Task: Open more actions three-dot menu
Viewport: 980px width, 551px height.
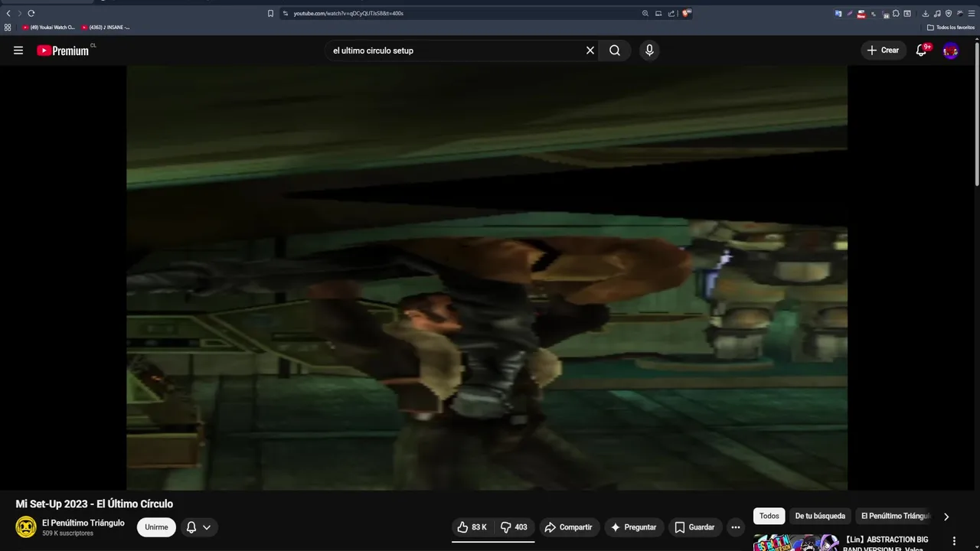Action: (x=736, y=527)
